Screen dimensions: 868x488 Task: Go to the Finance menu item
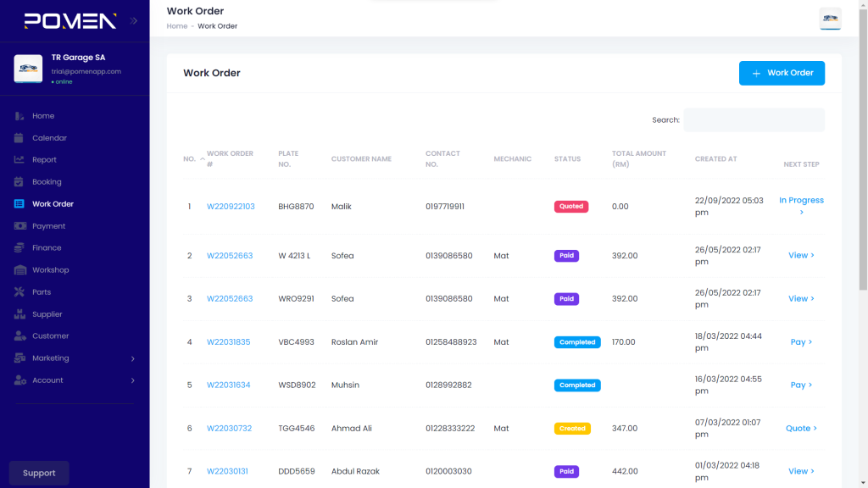[47, 248]
